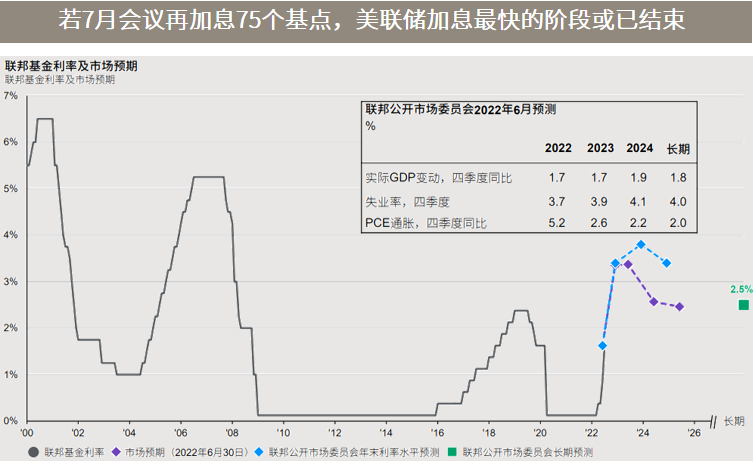Select the rightmost blue diamond data point
This screenshot has width=753, height=461.
pyautogui.click(x=667, y=263)
